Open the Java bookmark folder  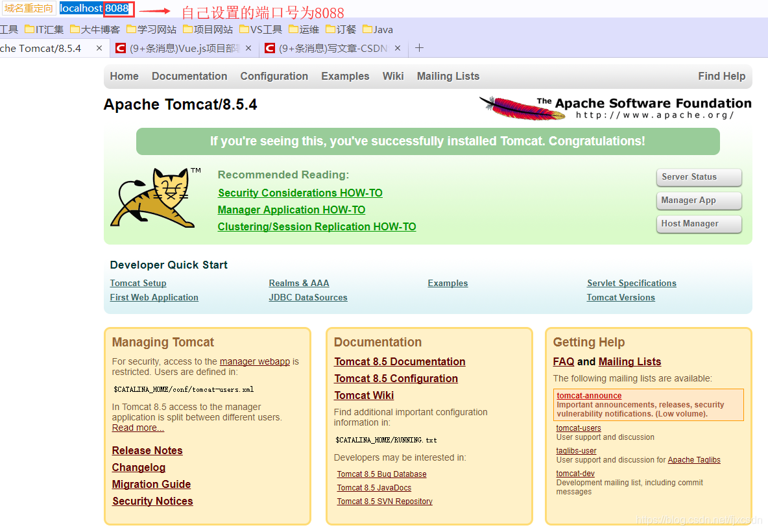pyautogui.click(x=378, y=29)
